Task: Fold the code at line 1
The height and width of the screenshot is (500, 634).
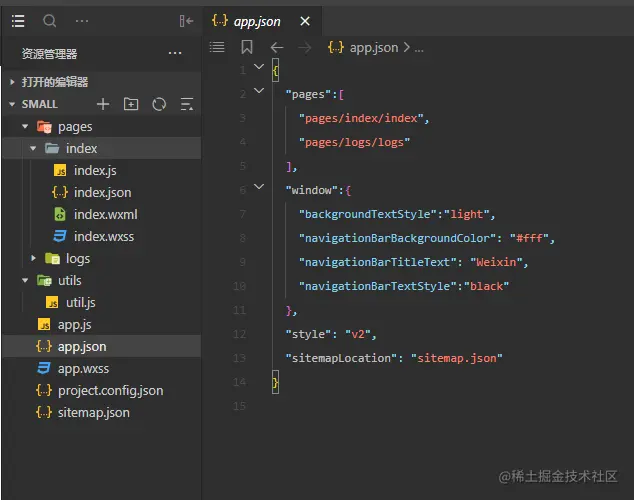Action: (259, 67)
